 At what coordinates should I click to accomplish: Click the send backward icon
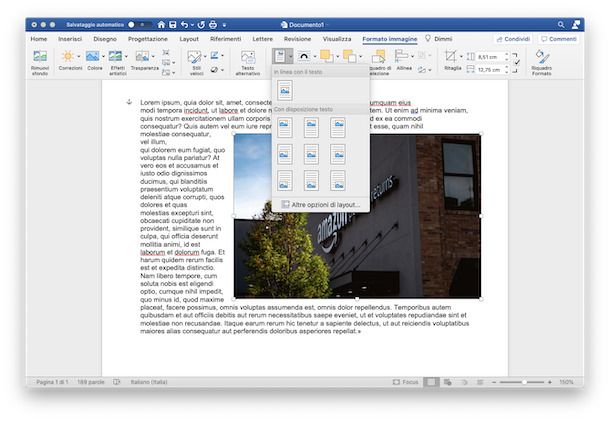(349, 56)
